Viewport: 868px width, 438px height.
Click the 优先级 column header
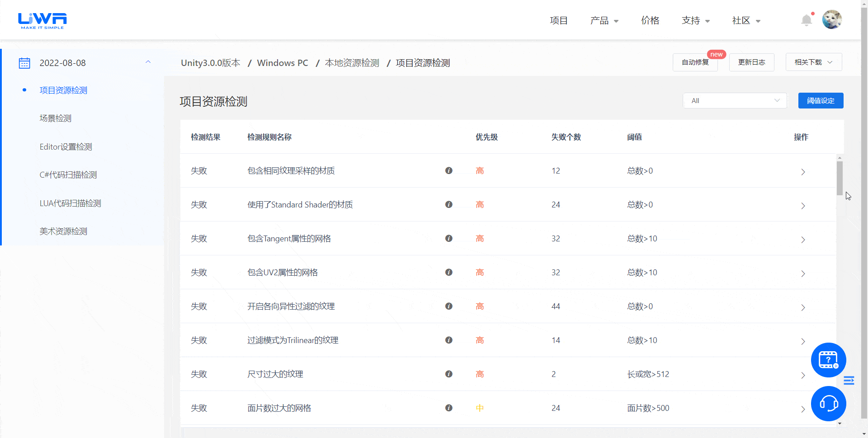pos(486,137)
